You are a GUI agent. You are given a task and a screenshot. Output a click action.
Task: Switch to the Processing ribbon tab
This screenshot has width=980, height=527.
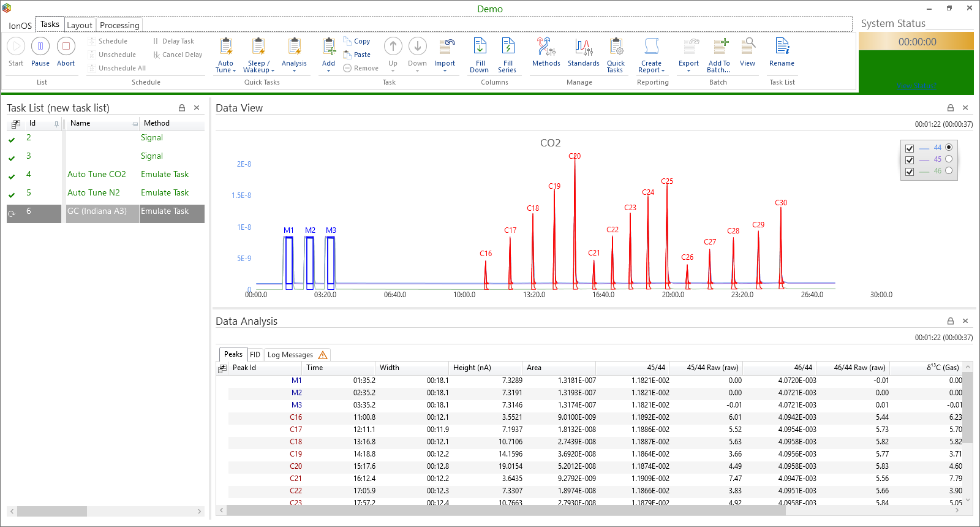[x=119, y=25]
